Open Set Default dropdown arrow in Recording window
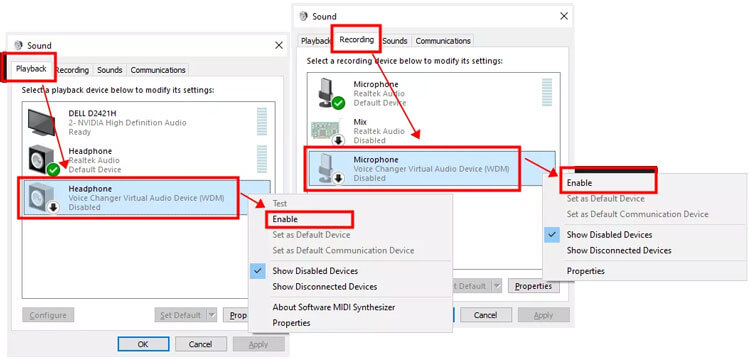The height and width of the screenshot is (361, 750). 497,286
